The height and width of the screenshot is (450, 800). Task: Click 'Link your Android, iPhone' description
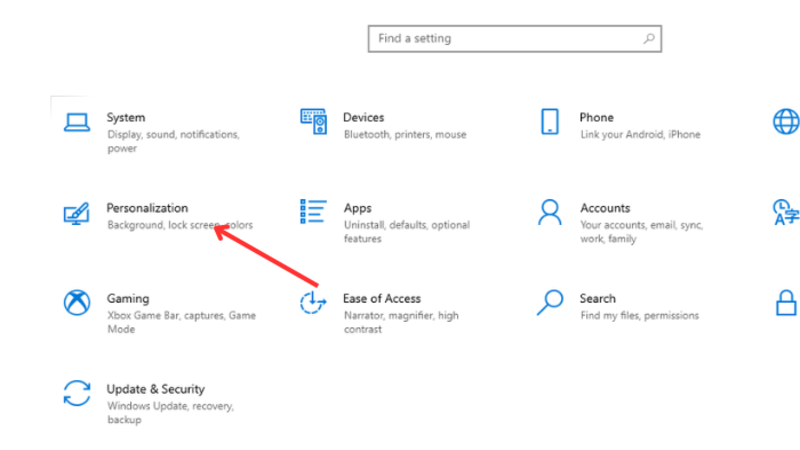640,135
